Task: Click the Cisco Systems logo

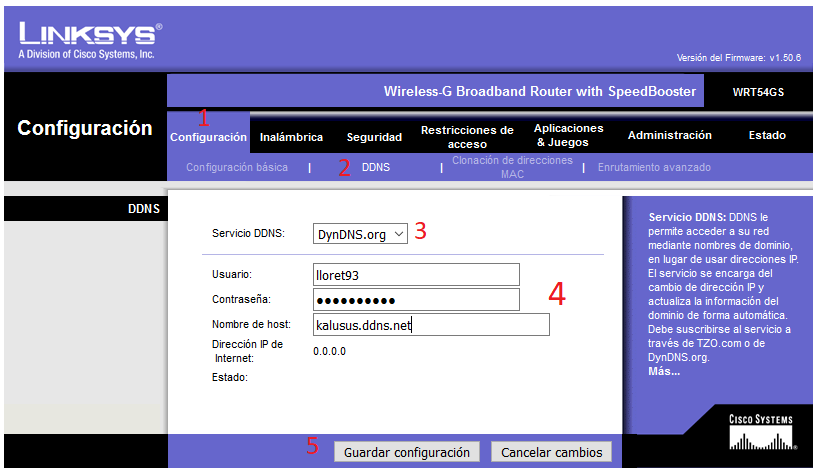Action: point(761,432)
